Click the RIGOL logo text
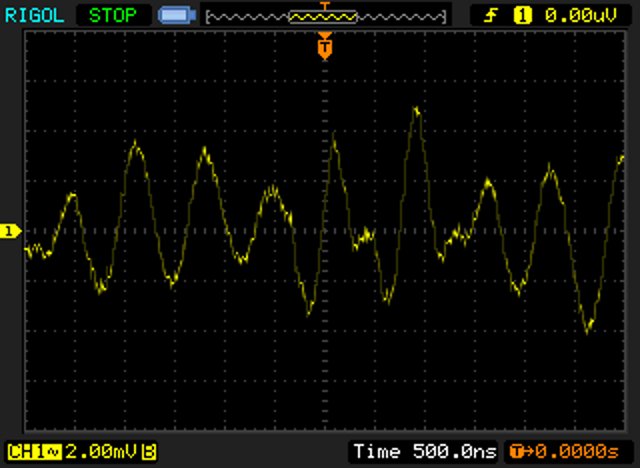The width and height of the screenshot is (640, 468). click(34, 16)
